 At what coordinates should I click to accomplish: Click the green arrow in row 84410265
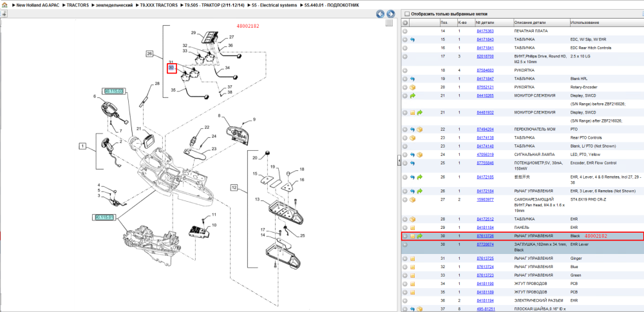pyautogui.click(x=412, y=95)
